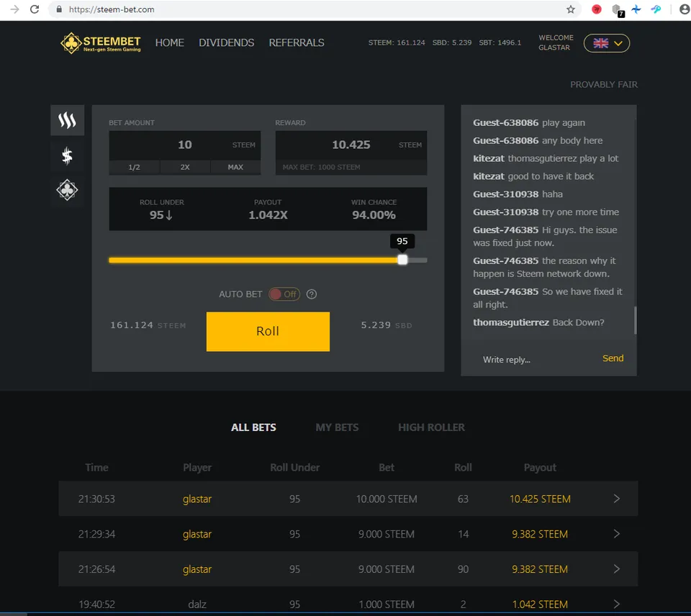Click the browser reload icon
The image size is (691, 616).
tap(35, 9)
